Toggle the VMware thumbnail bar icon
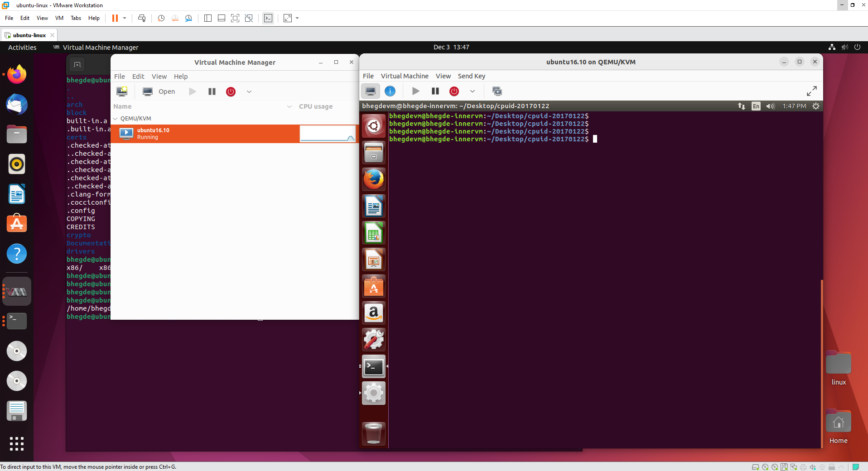868x471 pixels. 222,18
